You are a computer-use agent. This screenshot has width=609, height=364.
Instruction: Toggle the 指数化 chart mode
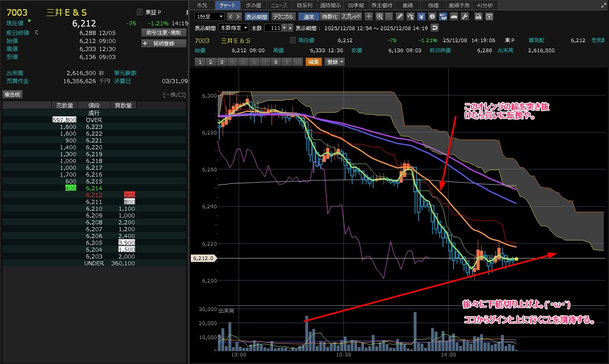click(330, 16)
